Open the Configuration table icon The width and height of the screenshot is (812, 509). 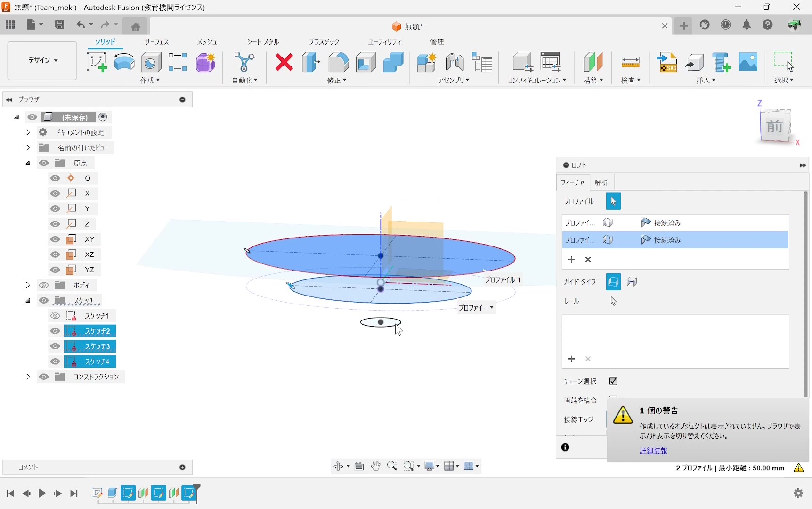[x=550, y=62]
